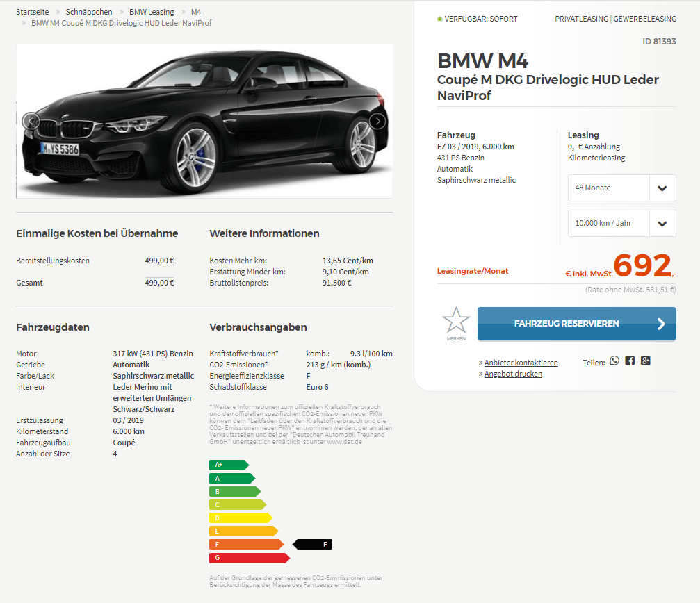700x603 pixels.
Task: Open the M4 breadcrumb
Action: click(x=196, y=12)
